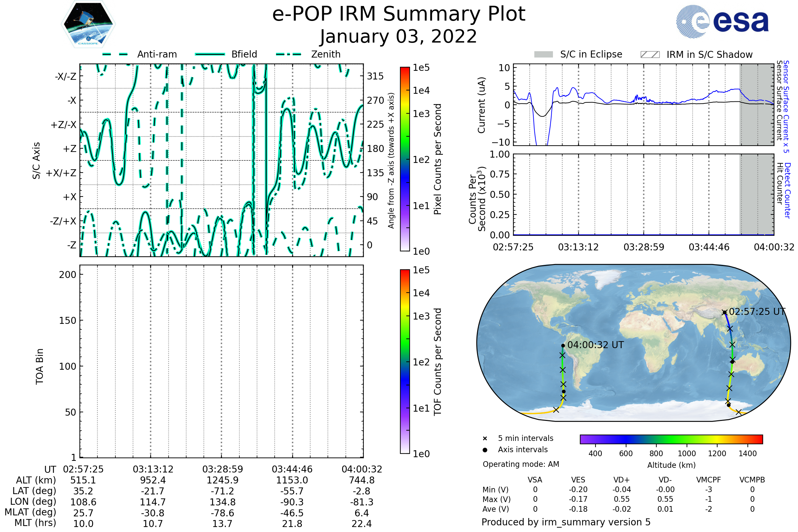The image size is (798, 532).
Task: Click the Zenith dash-dot legend line
Action: point(289,54)
